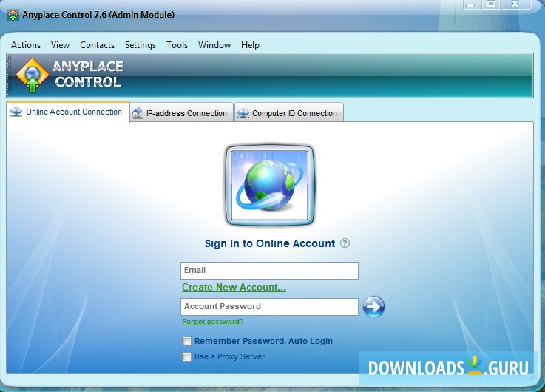Focus the Email input field
Viewport: 545px width, 392px height.
[269, 271]
